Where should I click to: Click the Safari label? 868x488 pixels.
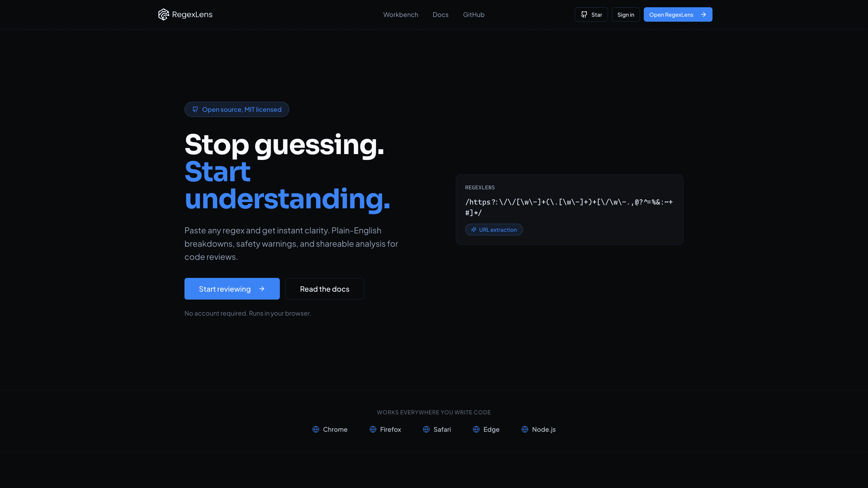click(x=442, y=429)
